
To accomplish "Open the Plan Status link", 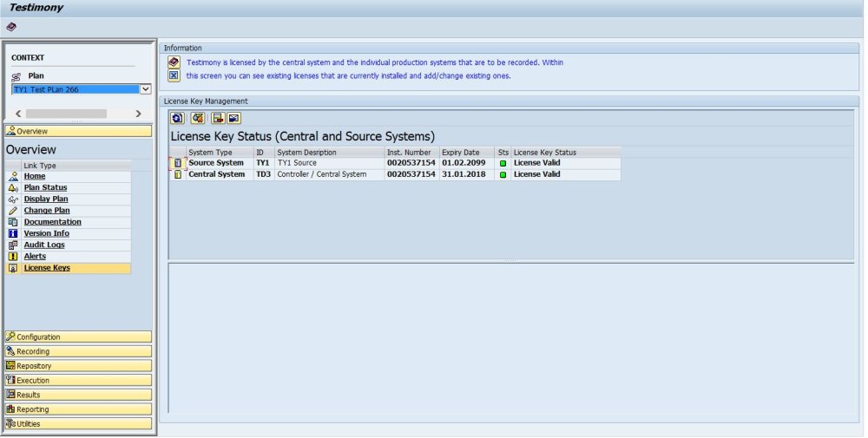I will tap(45, 187).
